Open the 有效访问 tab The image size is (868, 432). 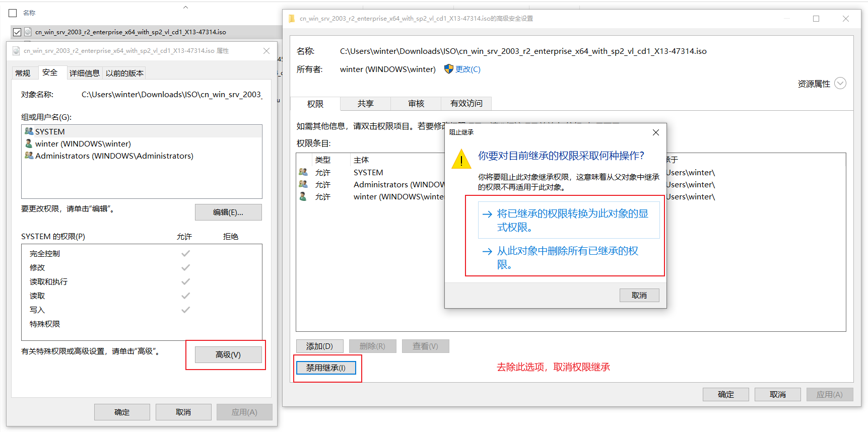point(466,103)
